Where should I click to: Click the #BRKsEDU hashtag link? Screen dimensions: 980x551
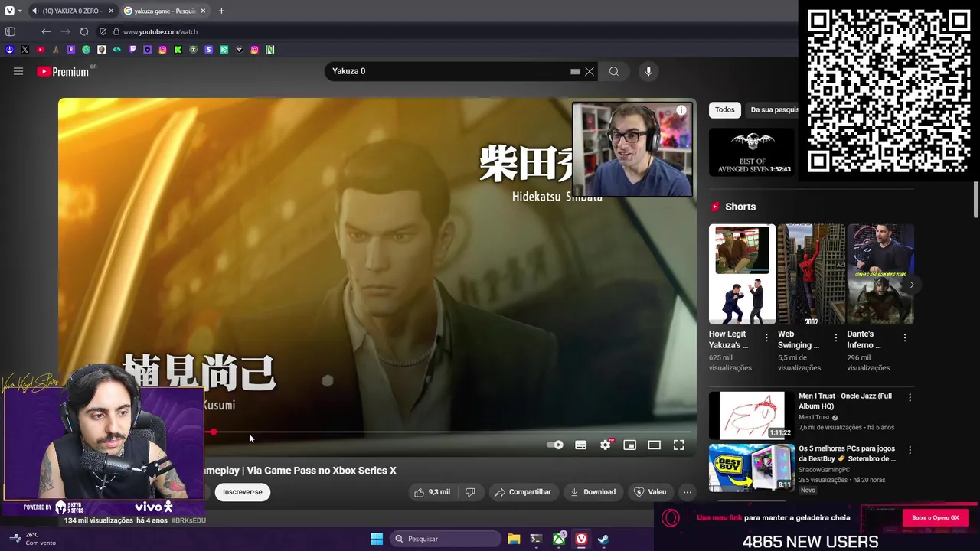click(188, 520)
